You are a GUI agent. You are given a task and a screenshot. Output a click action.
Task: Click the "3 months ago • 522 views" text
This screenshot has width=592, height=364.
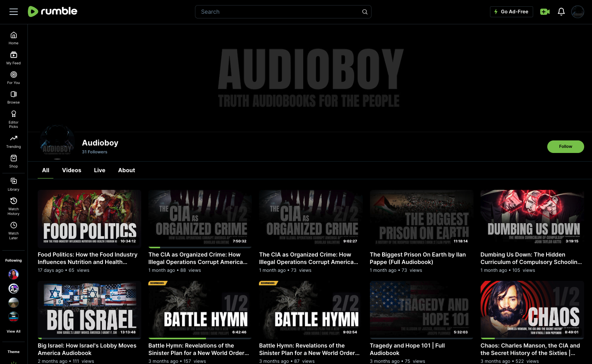[x=510, y=361]
